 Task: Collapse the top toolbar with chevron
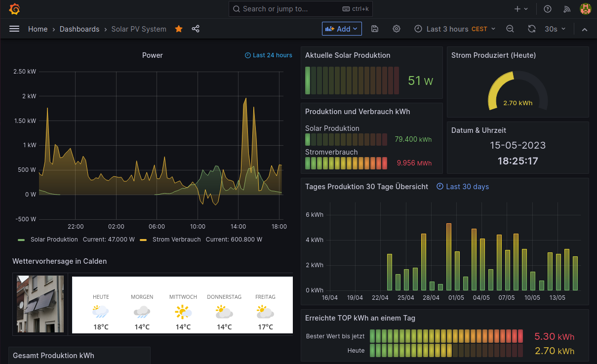click(x=585, y=30)
